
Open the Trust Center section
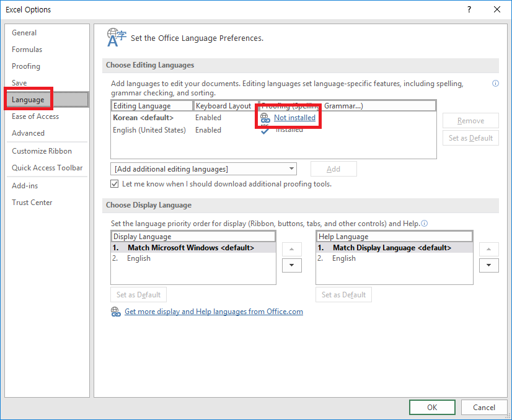click(x=32, y=202)
